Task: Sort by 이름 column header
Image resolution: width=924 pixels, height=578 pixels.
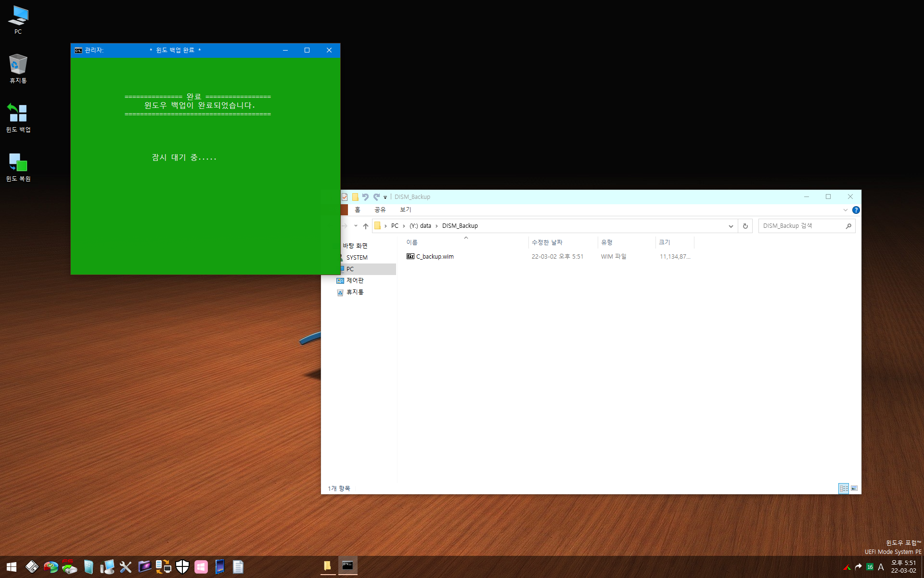Action: 466,242
